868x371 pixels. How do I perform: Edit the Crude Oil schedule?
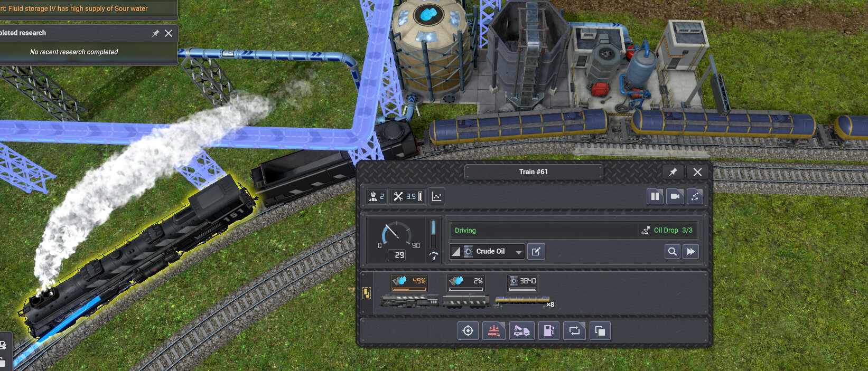pyautogui.click(x=536, y=252)
